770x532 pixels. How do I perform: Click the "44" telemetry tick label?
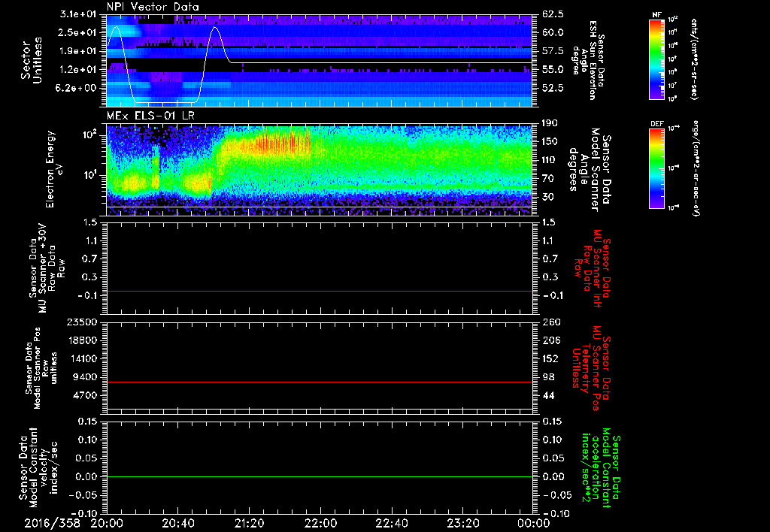(548, 395)
